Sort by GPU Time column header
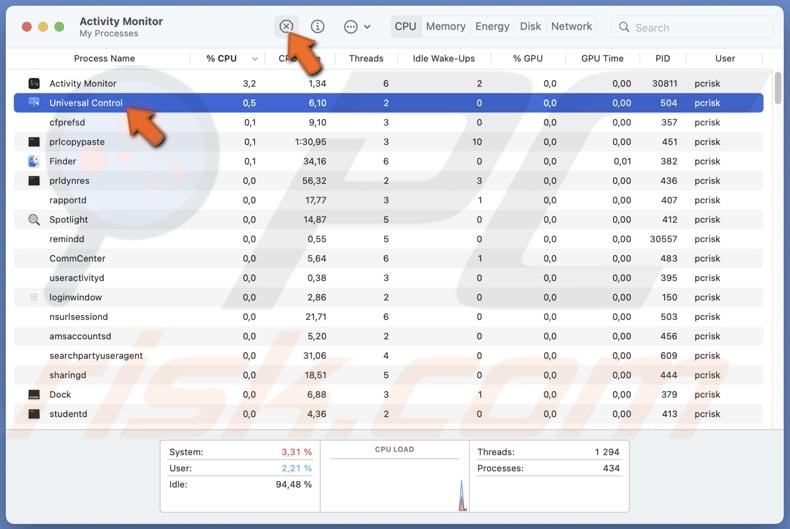790x529 pixels. click(x=603, y=58)
